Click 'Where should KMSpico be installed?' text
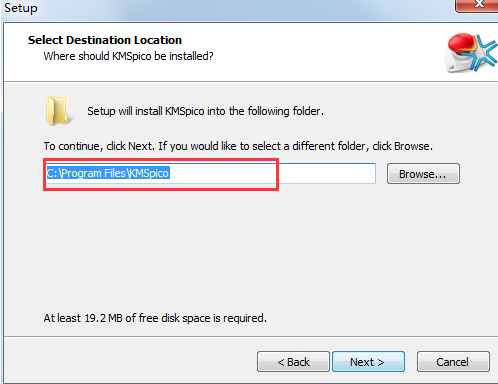 click(x=128, y=56)
